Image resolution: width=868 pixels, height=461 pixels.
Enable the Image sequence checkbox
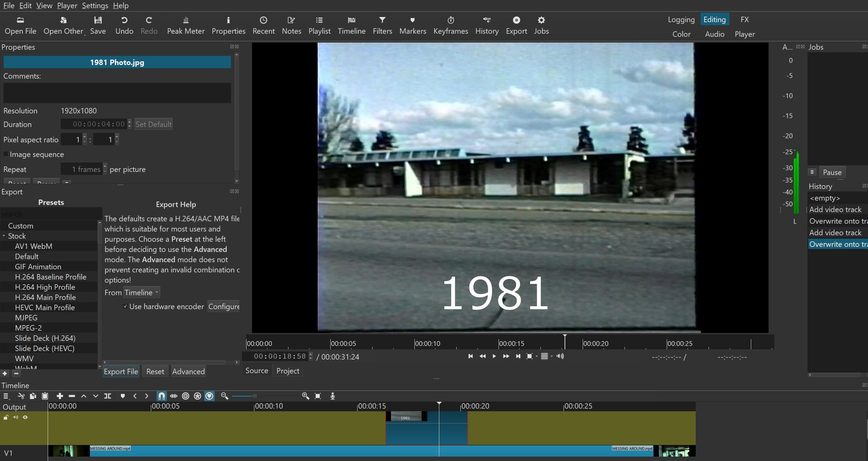pos(6,155)
